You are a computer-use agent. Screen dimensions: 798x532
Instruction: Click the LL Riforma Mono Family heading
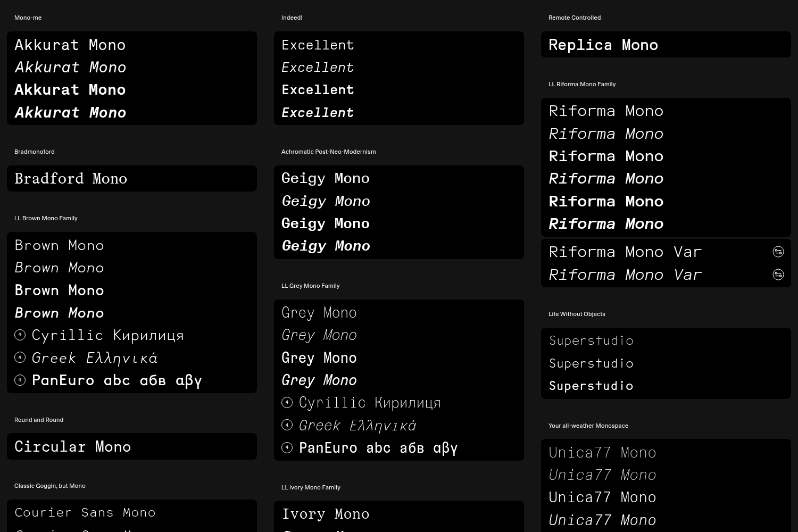click(x=582, y=84)
